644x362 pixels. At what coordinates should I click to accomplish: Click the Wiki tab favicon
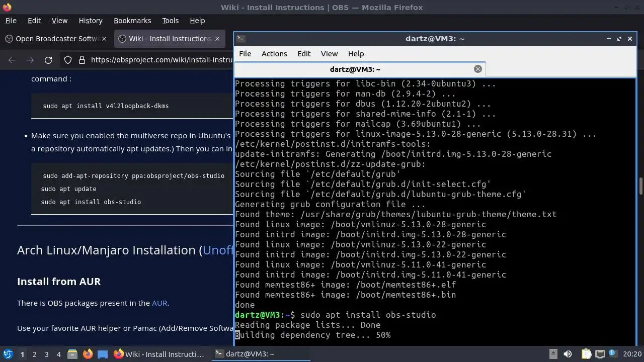click(x=122, y=39)
